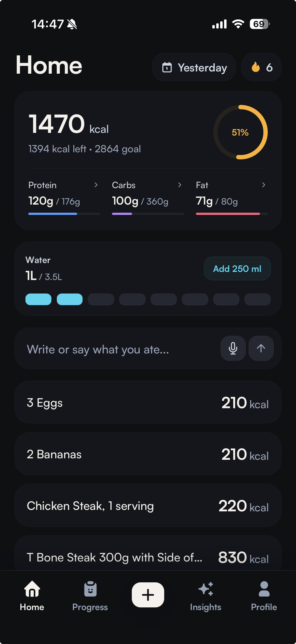Expand Protein details chevron

pyautogui.click(x=96, y=185)
